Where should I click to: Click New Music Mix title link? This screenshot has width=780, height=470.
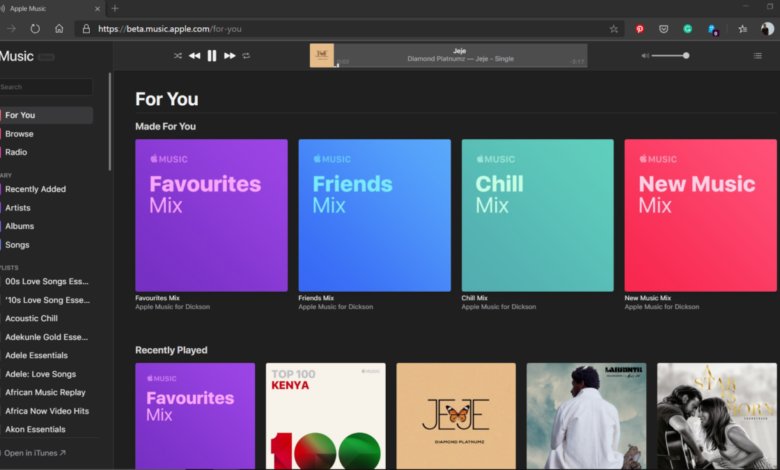click(648, 298)
